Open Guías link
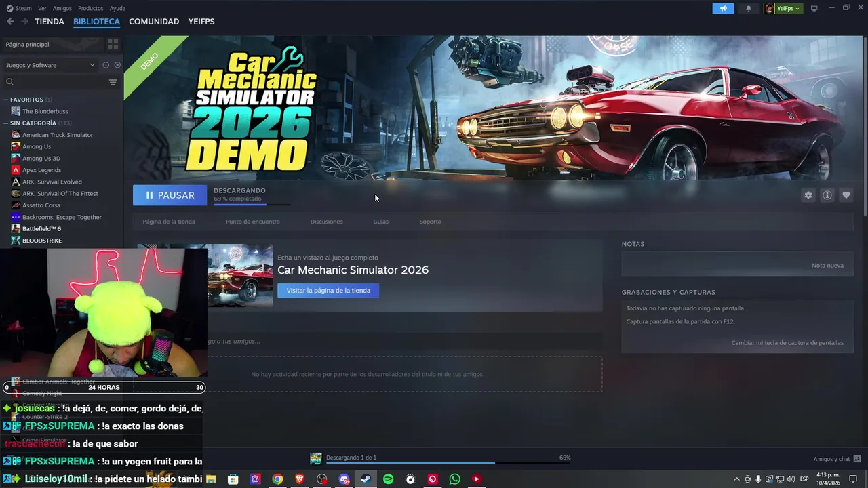Screen dimensions: 868x488 pos(380,222)
